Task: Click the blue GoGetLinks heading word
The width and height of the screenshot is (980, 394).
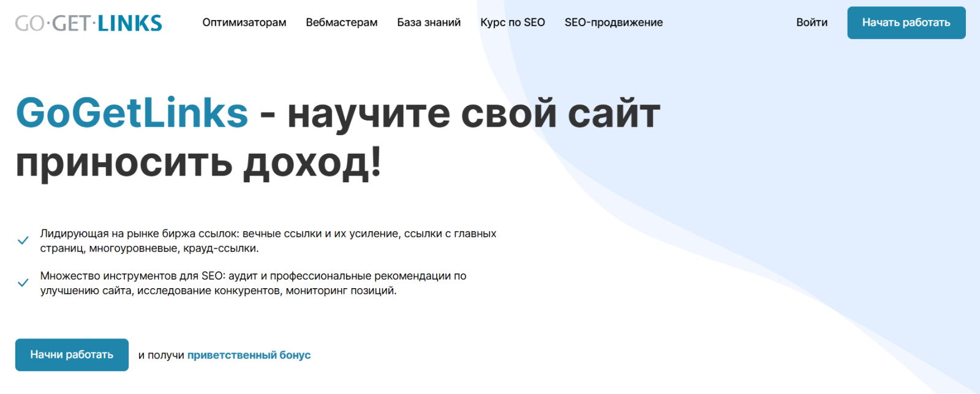Action: pos(132,113)
